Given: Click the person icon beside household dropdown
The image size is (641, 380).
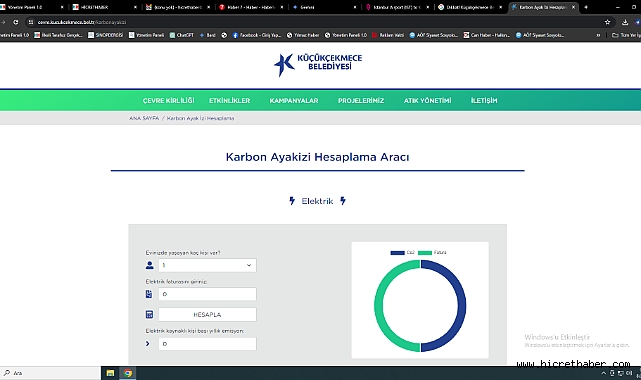Looking at the screenshot, I should pos(150,265).
